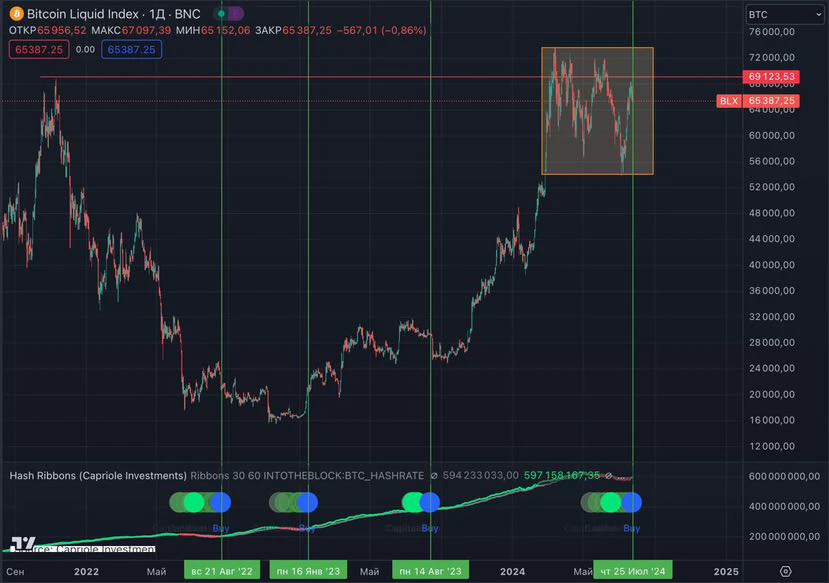Screen dimensions: 829x583
Task: Select the orange rectangle drawing on the chart
Action: (x=597, y=111)
